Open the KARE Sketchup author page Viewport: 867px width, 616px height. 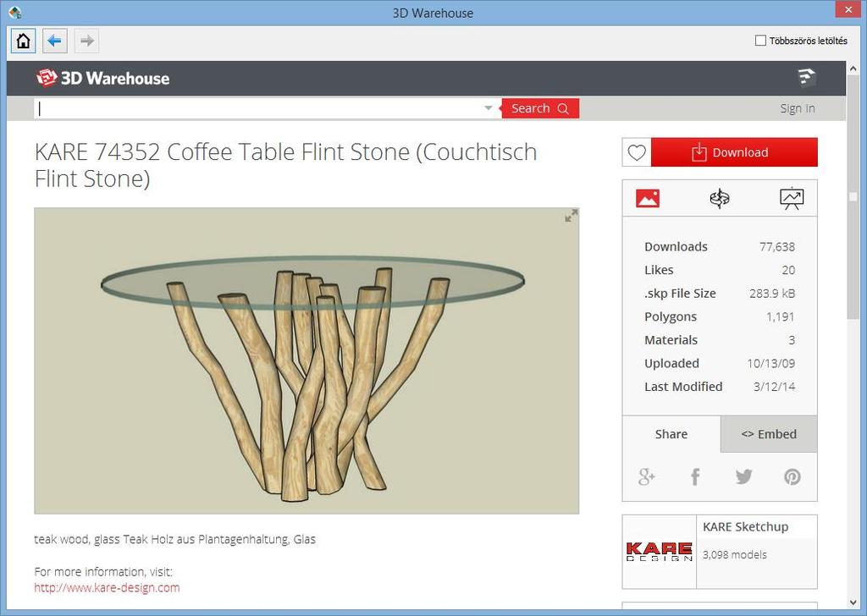[745, 527]
